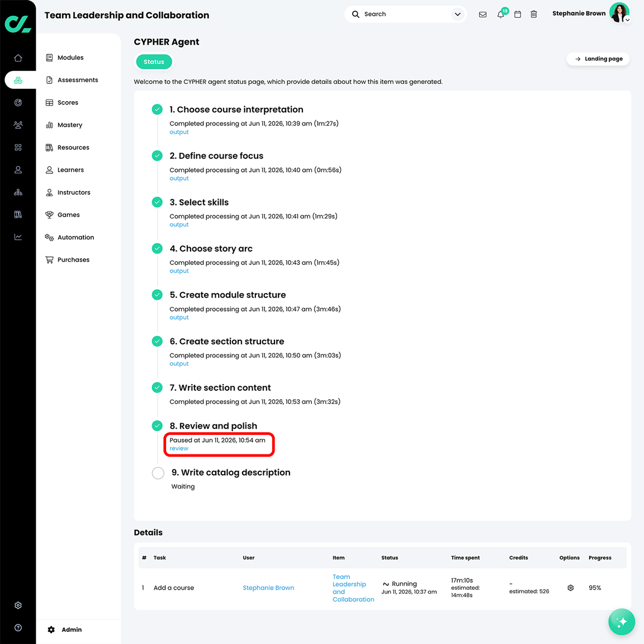Select the courses cubes icon in left rail

[18, 80]
